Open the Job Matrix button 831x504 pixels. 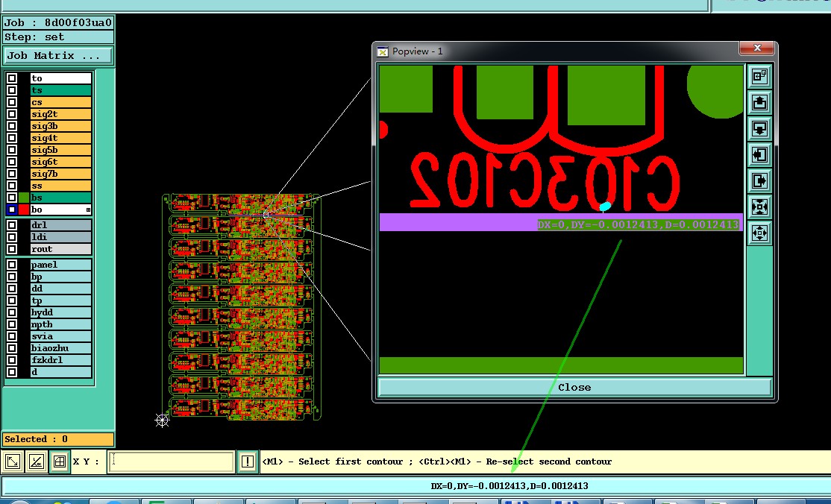(x=58, y=56)
